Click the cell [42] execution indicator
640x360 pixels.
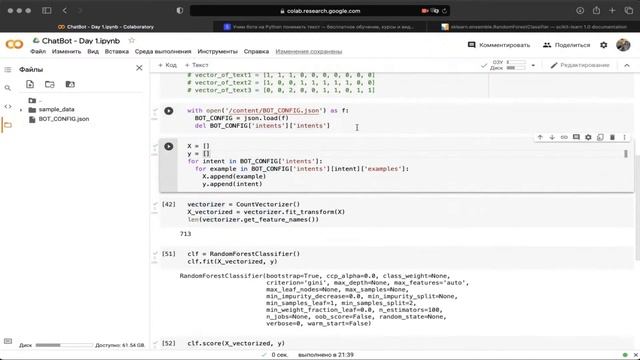point(169,204)
